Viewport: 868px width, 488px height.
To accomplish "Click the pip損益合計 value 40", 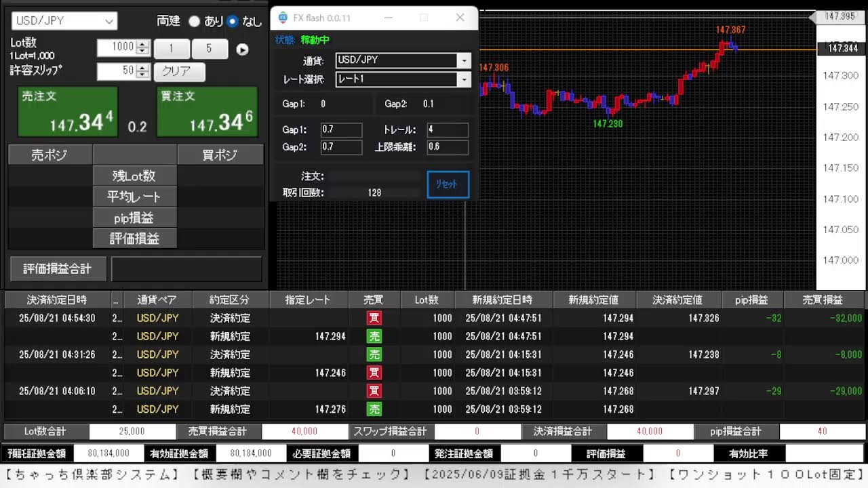I will pyautogui.click(x=823, y=431).
